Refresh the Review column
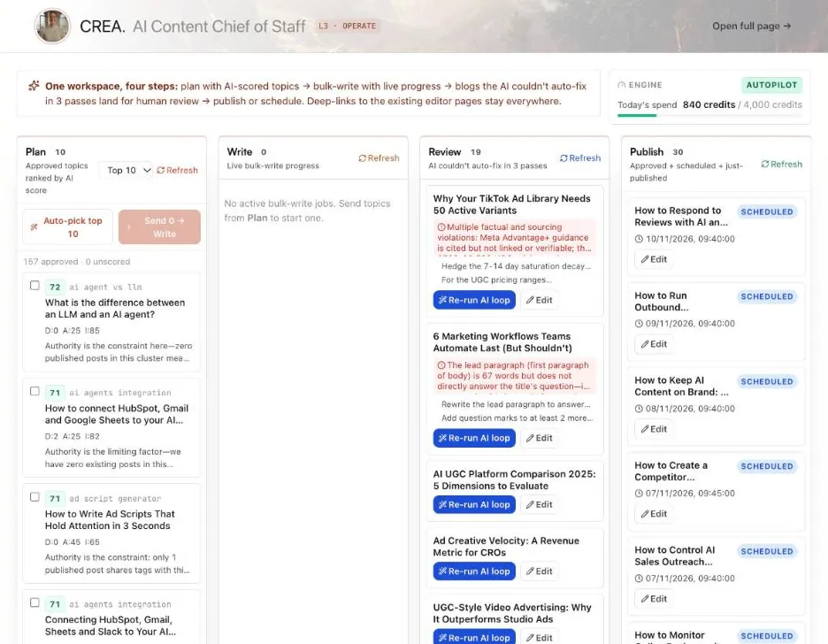Viewport: 828px width, 644px height. coord(580,157)
